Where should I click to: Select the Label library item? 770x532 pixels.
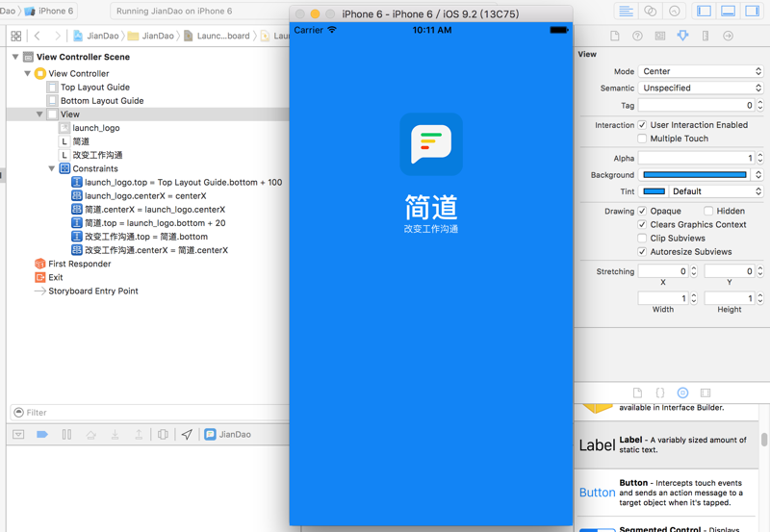coord(667,444)
